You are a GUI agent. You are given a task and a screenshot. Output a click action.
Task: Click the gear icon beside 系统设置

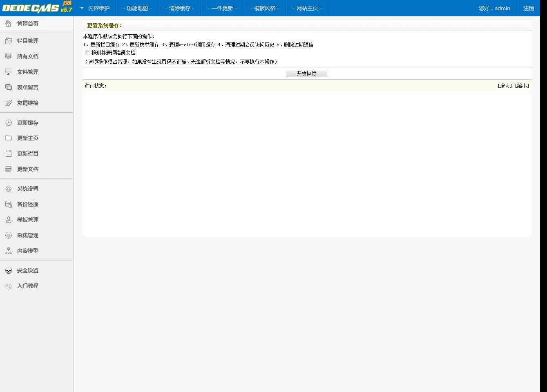9,189
